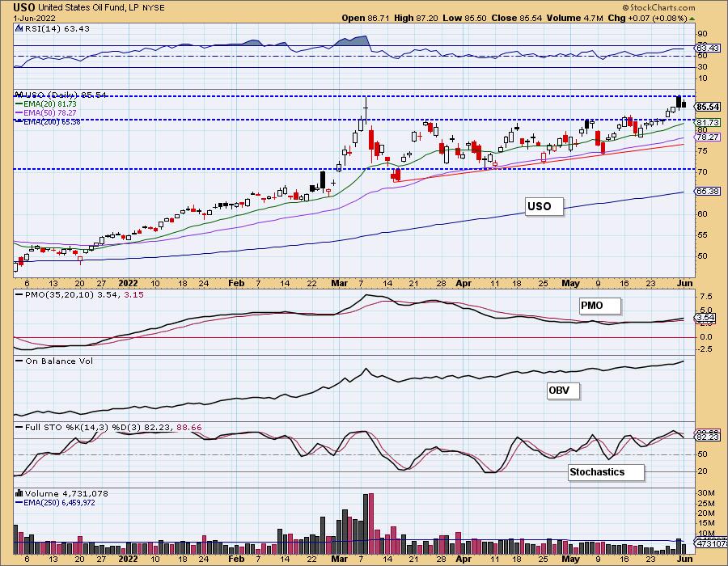The height and width of the screenshot is (566, 728).
Task: Click the OBV annotation box
Action: coord(563,391)
